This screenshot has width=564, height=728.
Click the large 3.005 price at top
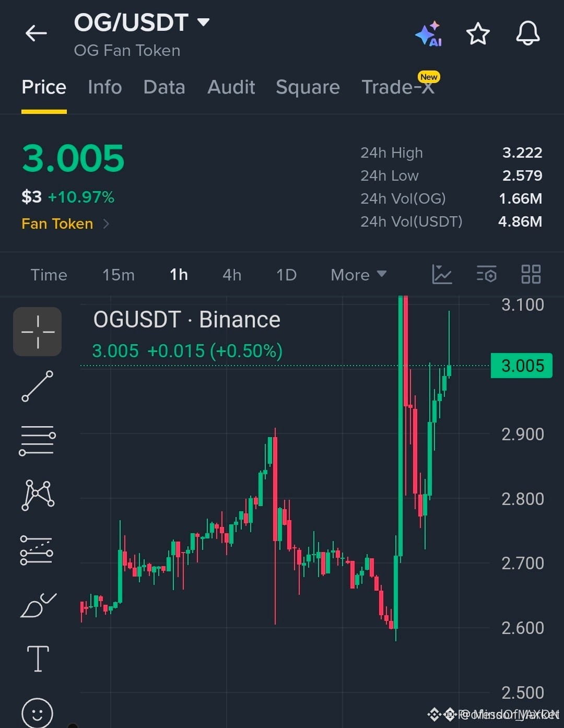73,158
